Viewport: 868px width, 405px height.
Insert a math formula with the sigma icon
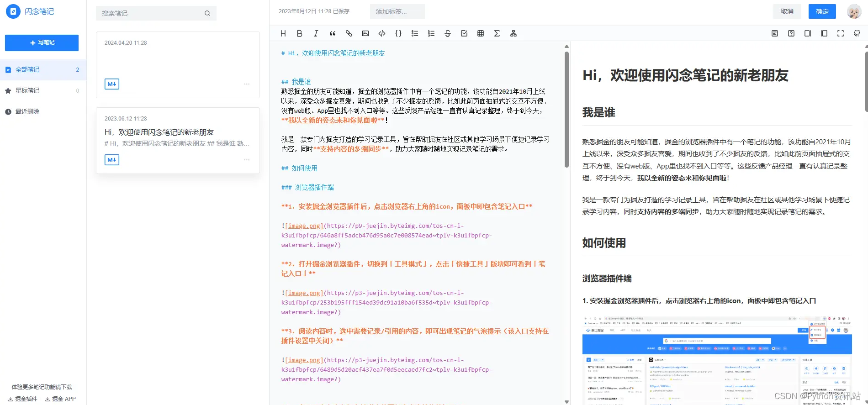tap(497, 33)
